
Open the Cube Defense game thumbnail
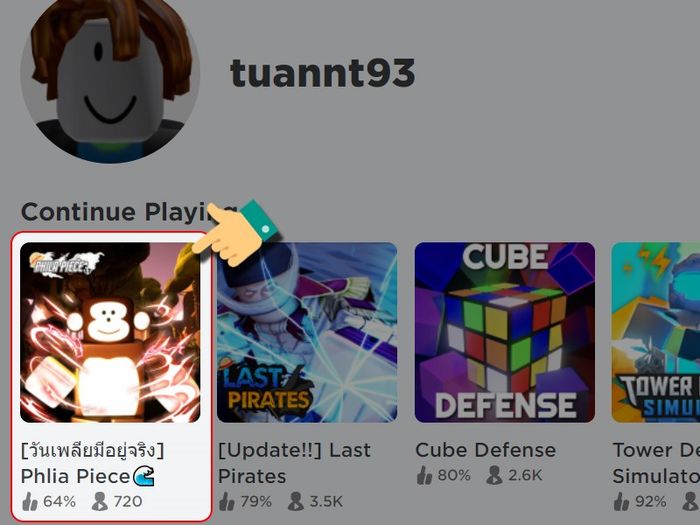point(505,333)
